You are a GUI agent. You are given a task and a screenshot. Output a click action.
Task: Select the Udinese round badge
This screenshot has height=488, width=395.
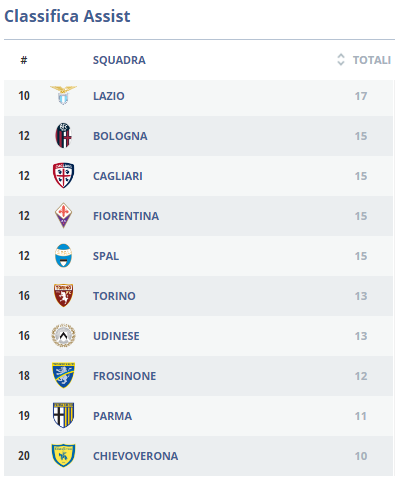point(63,335)
